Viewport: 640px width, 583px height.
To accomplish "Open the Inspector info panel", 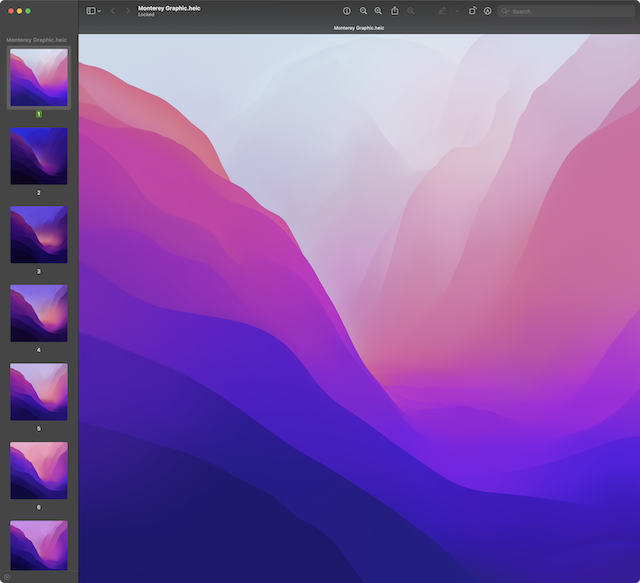I will pos(347,11).
